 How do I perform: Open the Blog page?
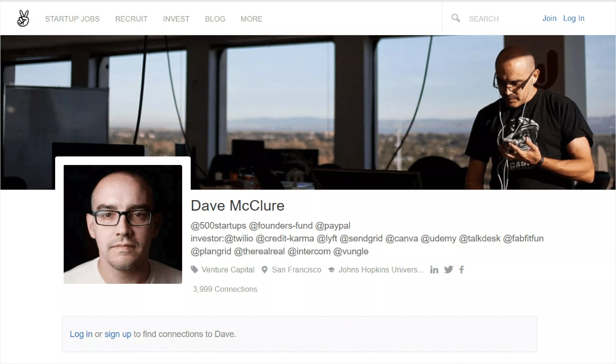coord(215,19)
